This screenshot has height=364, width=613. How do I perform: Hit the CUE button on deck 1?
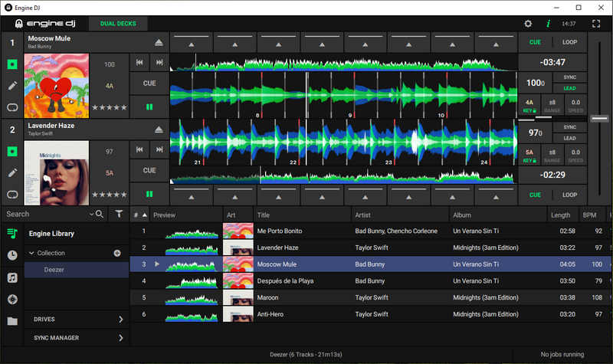click(x=149, y=84)
